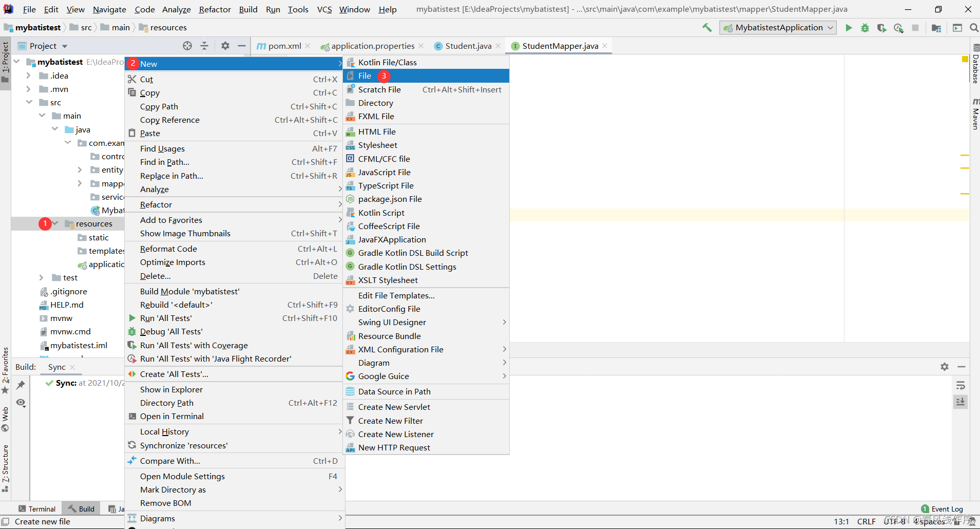980x529 pixels.
Task: Open Build panel settings gear
Action: [x=945, y=367]
